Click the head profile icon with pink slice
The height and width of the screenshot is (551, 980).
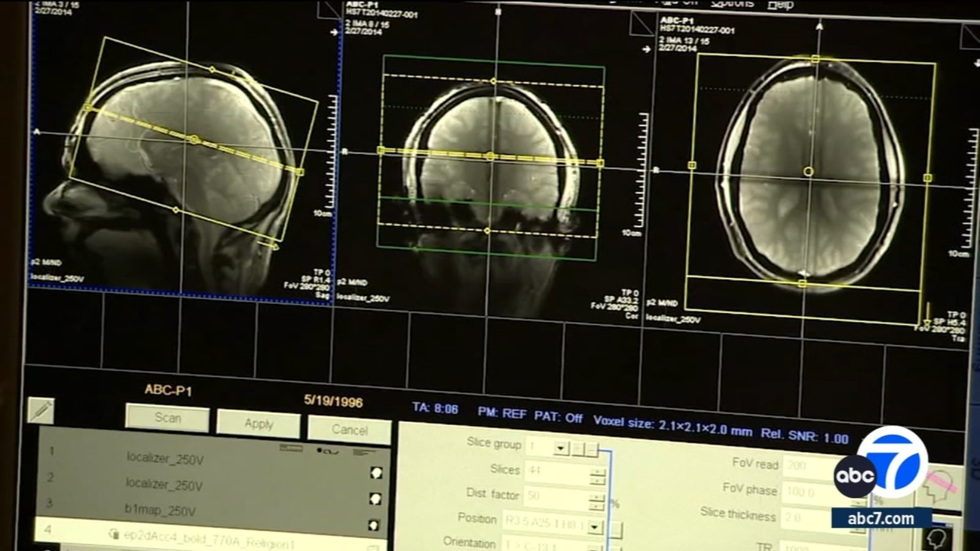click(x=941, y=484)
